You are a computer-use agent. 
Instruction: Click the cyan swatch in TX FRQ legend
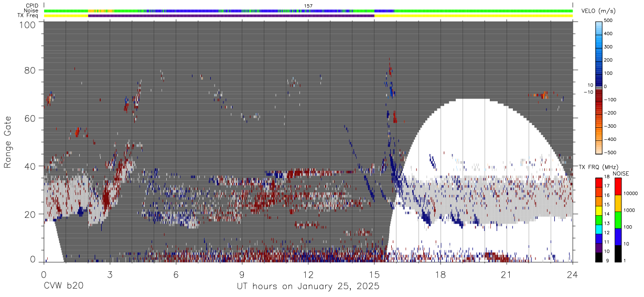pos(598,229)
